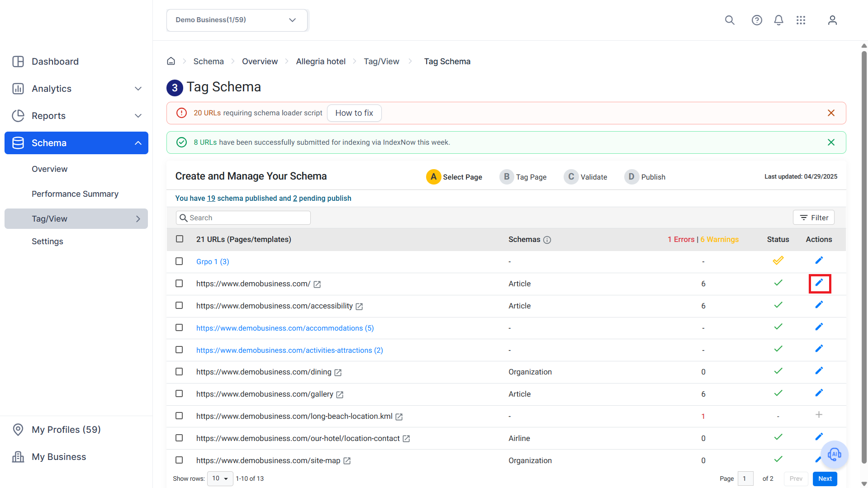This screenshot has width=868, height=488.
Task: Go to Next page of URLs
Action: pyautogui.click(x=825, y=479)
